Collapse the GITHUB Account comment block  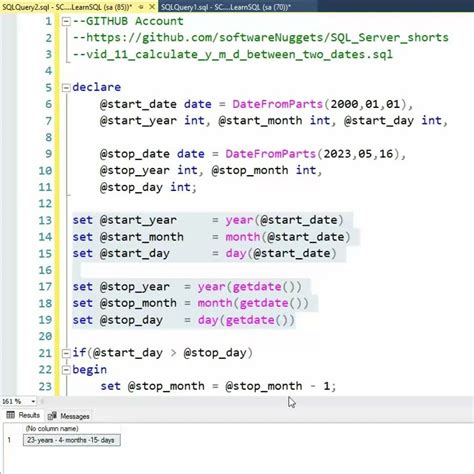[66, 22]
